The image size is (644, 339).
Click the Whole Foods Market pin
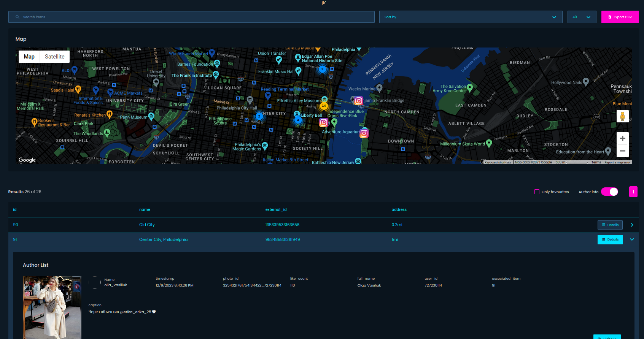pyautogui.click(x=212, y=53)
